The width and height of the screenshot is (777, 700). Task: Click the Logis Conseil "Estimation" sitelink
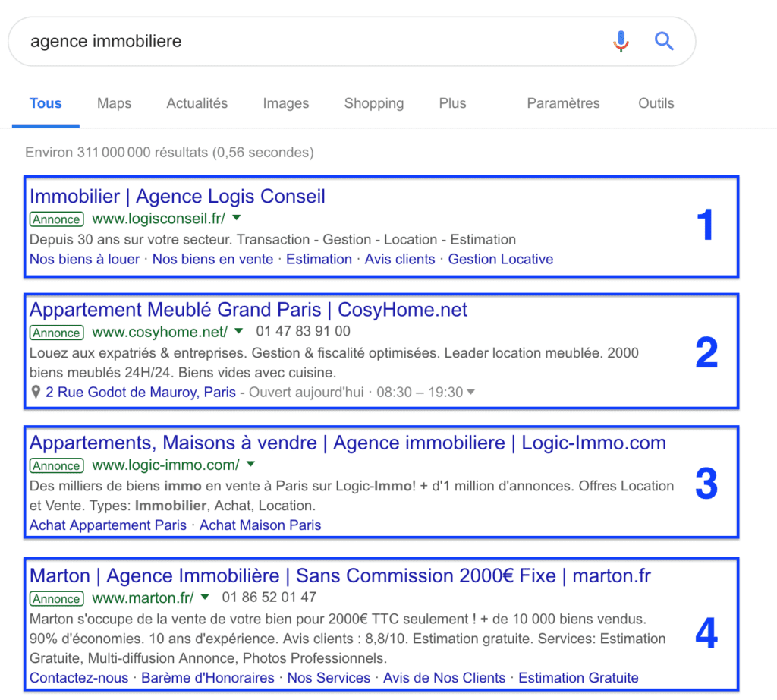tap(319, 260)
